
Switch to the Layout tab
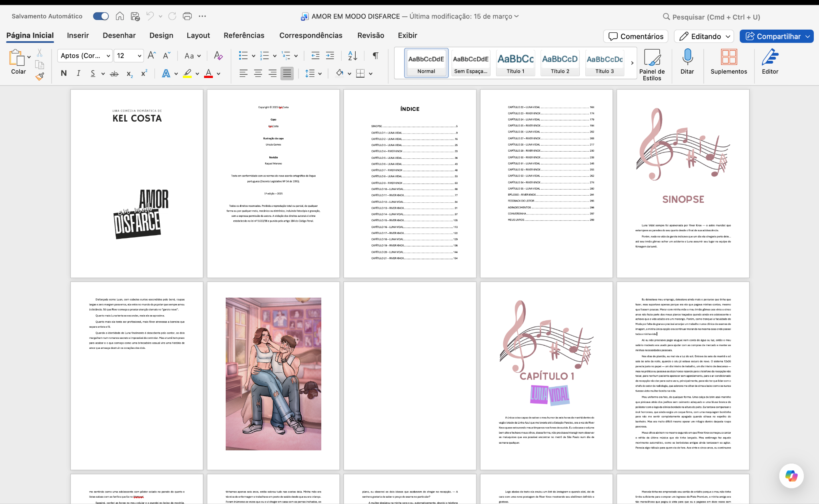(x=198, y=36)
